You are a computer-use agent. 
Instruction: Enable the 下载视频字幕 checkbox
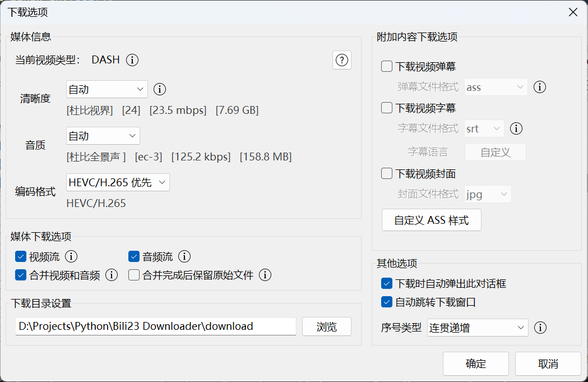[387, 108]
